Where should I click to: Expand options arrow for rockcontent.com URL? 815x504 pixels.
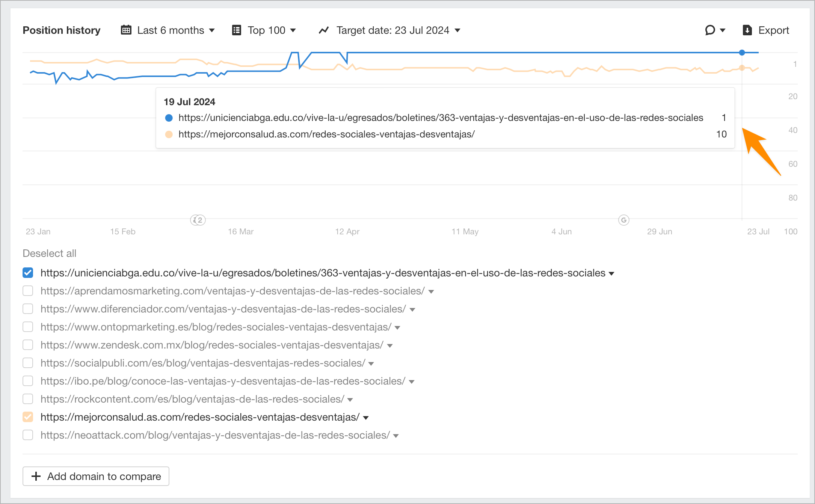[350, 400]
